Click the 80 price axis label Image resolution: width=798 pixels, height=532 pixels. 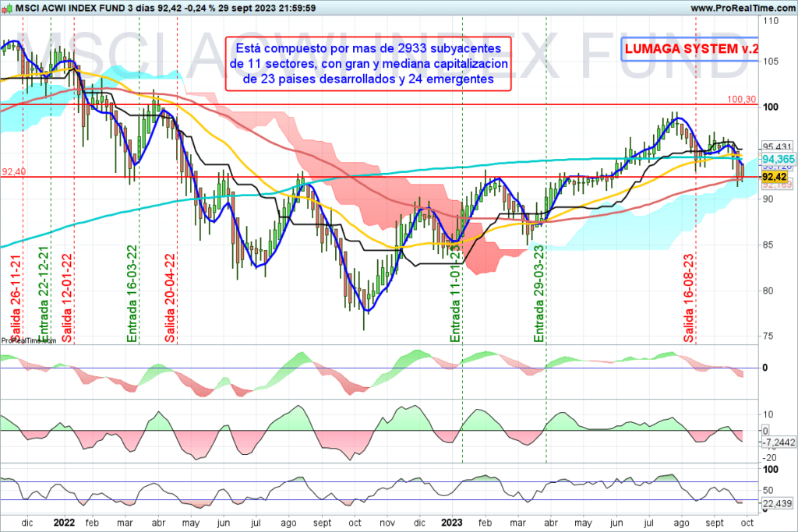click(x=768, y=291)
